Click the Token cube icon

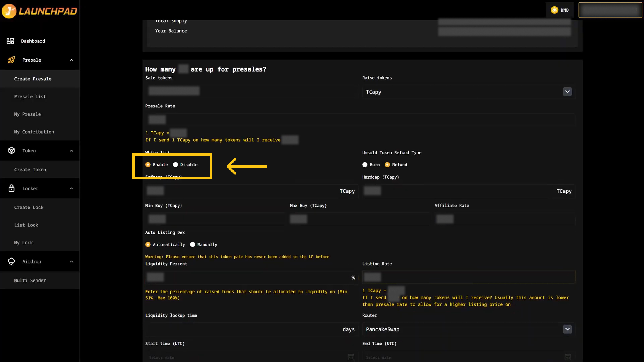[11, 151]
